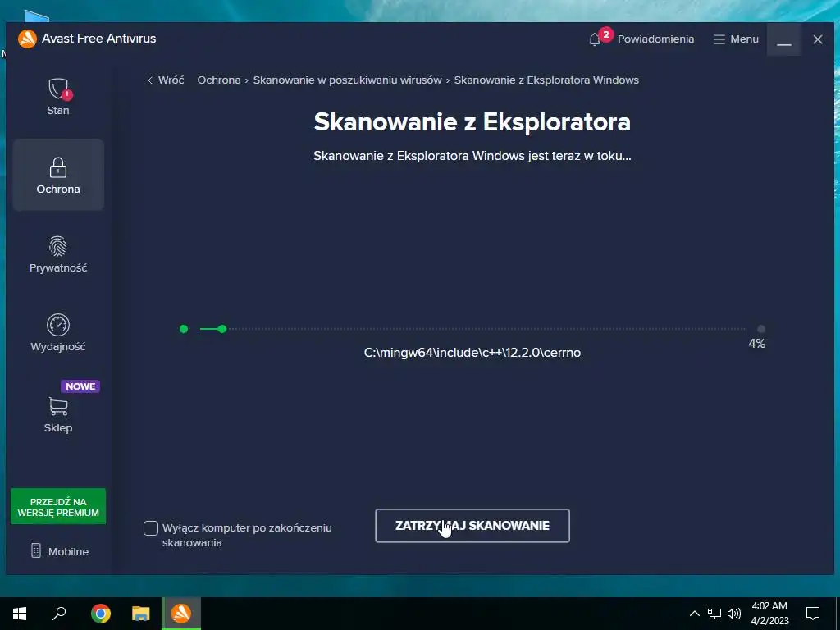This screenshot has width=840, height=630.
Task: Open Skanowanie w poszukiwaniu wirusów breadcrumb
Action: (x=347, y=80)
